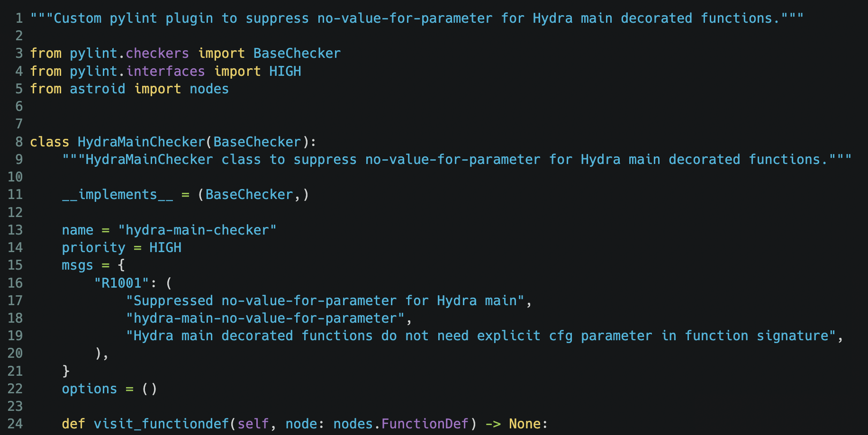Click the long description string on line 19

(481, 335)
